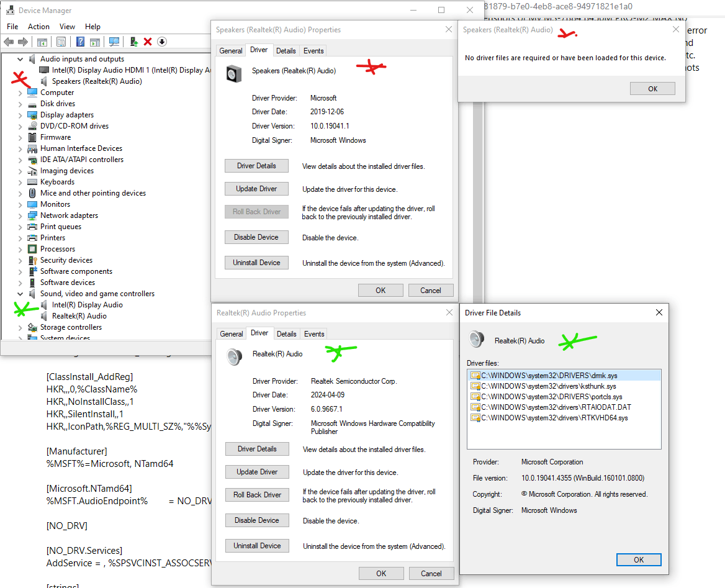This screenshot has height=588, width=725.
Task: Switch to Events tab in Speakers Properties
Action: [x=313, y=51]
